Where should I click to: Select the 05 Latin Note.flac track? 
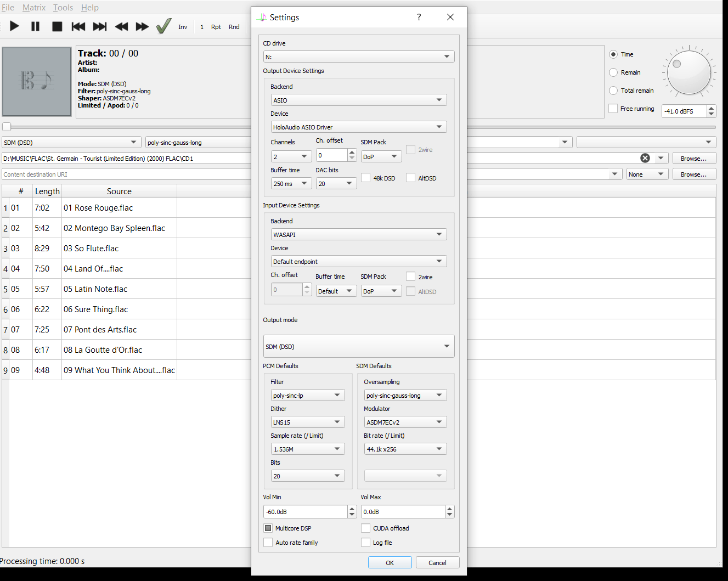(95, 289)
